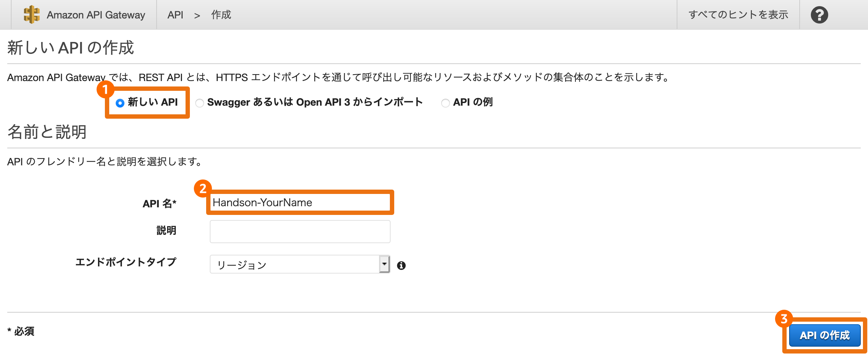868x364 pixels.
Task: Click Amazon API Gateway title link
Action: (x=96, y=15)
